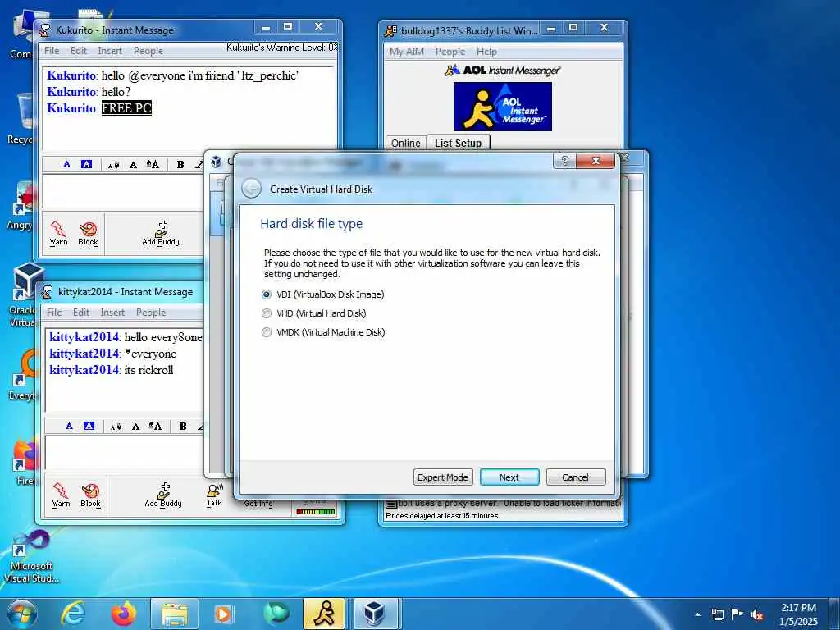Click the AOL Instant Messenger banner image
The height and width of the screenshot is (630, 840).
point(503,106)
